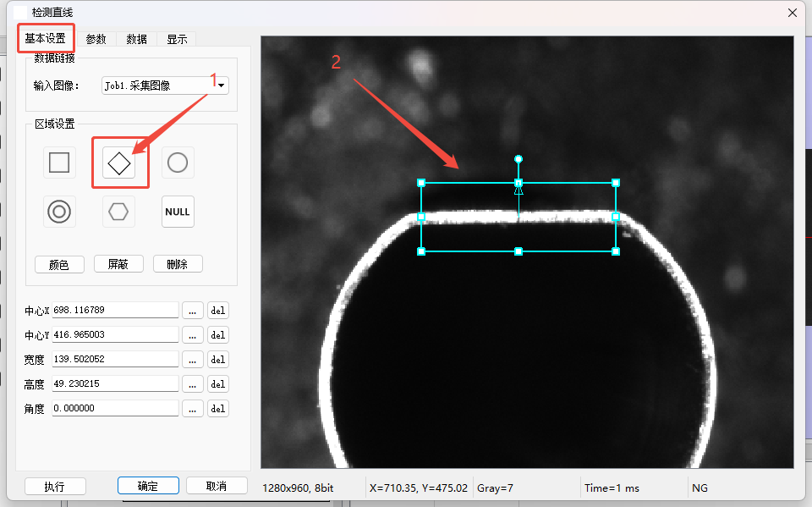The image size is (812, 507).
Task: Select the hexagon polygon region icon
Action: [119, 212]
